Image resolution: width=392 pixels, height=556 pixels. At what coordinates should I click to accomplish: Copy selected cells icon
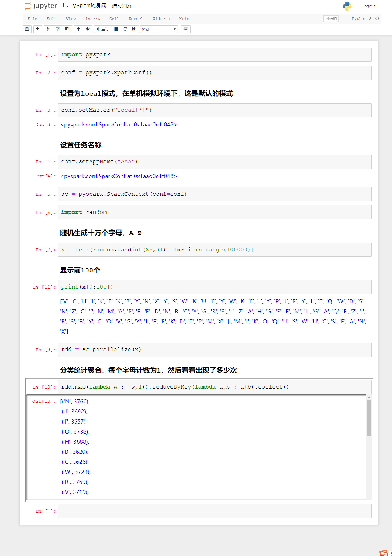click(x=58, y=29)
